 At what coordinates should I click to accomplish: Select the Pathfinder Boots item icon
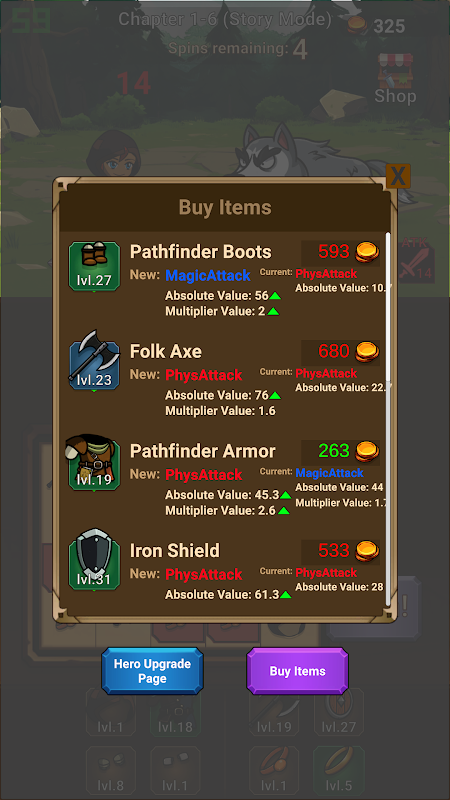[x=94, y=266]
